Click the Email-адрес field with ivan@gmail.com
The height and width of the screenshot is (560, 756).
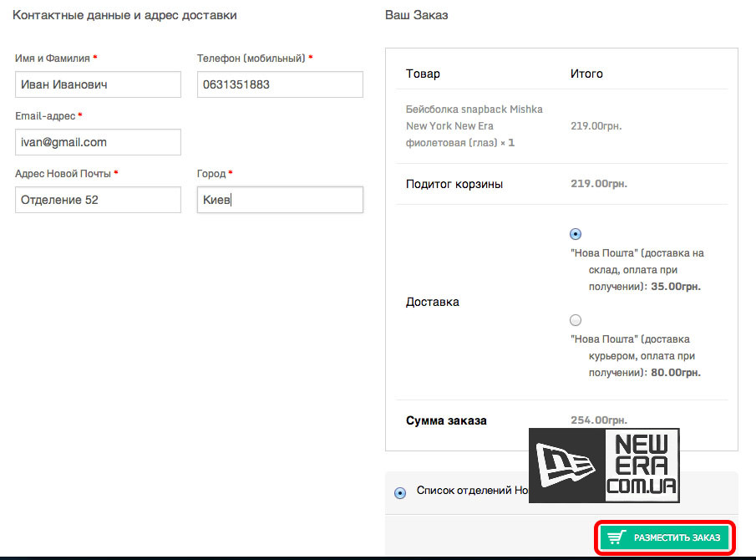click(x=98, y=142)
